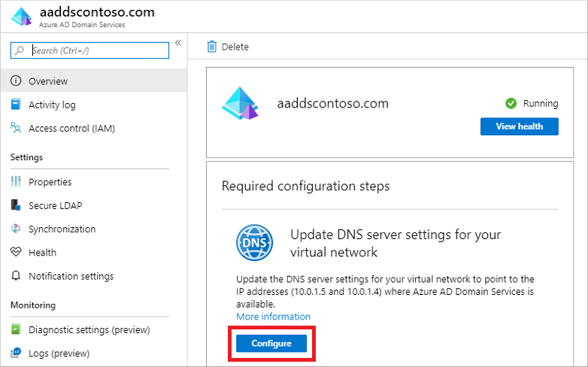
Task: Open the Synchronization settings page
Action: tap(62, 229)
